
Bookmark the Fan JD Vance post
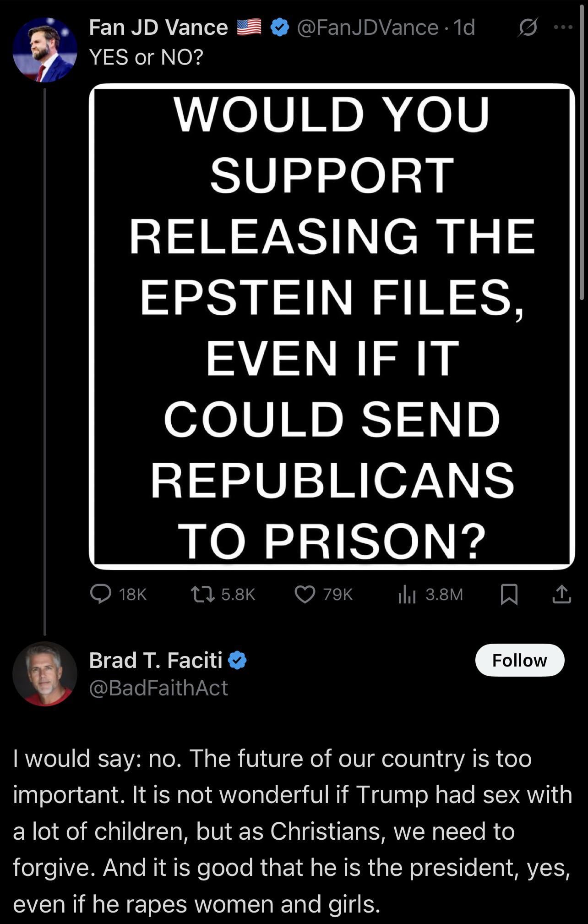coord(509,594)
